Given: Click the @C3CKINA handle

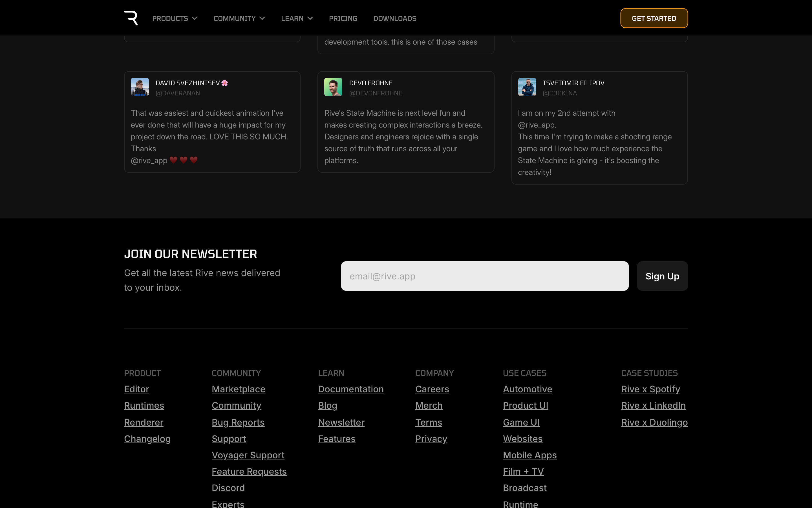Looking at the screenshot, I should 560,93.
